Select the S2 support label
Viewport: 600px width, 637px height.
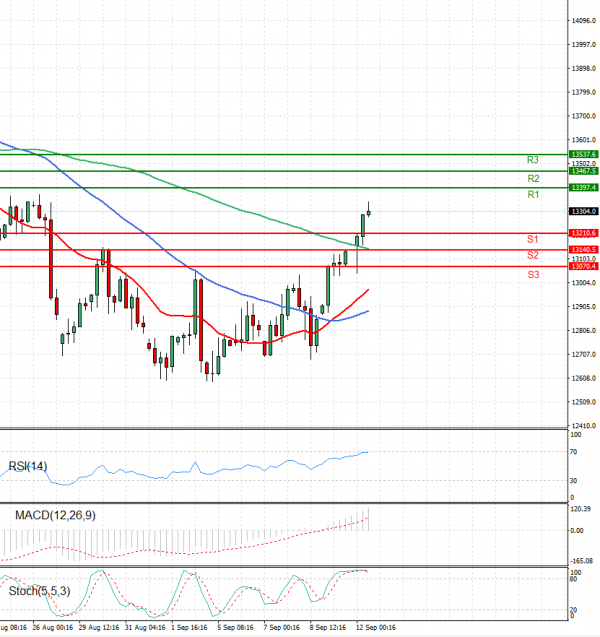(533, 255)
